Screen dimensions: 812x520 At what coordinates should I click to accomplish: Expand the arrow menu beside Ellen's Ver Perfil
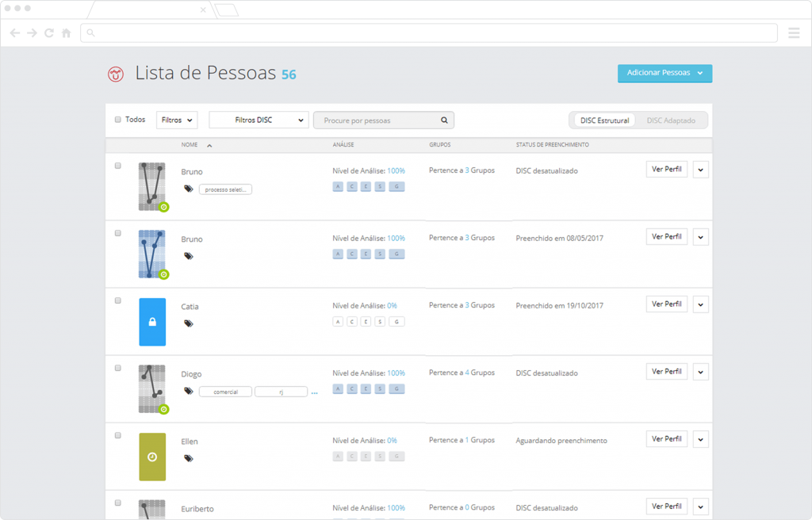point(701,439)
